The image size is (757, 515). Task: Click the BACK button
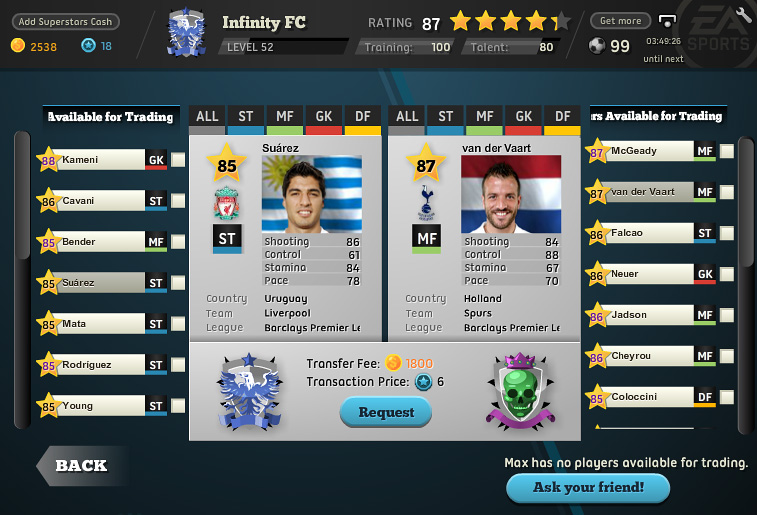[82, 466]
